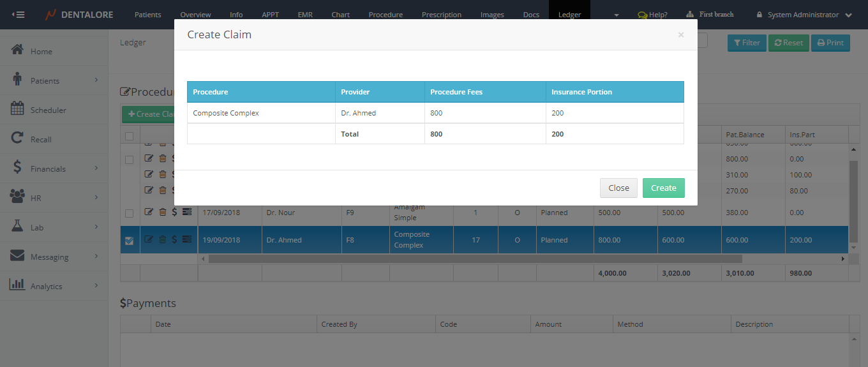
Task: Click dollar payment icon on Dr. Ahmed row
Action: point(174,240)
